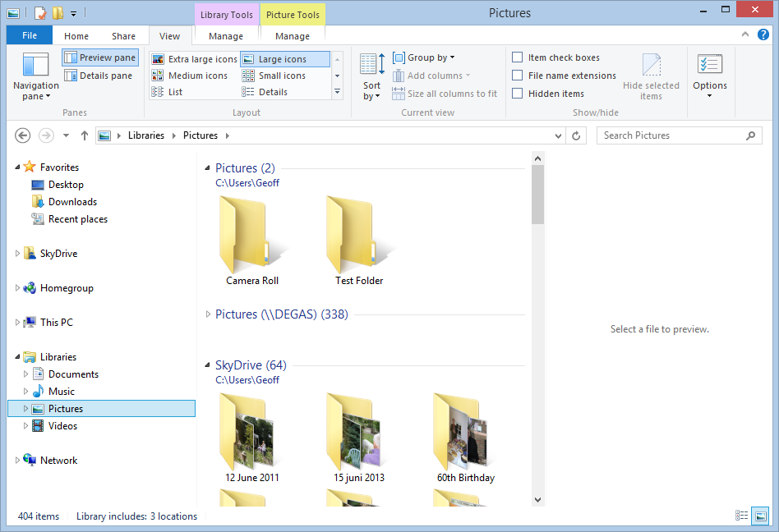This screenshot has width=779, height=532.
Task: Switch to details view in status bar
Action: pyautogui.click(x=742, y=516)
